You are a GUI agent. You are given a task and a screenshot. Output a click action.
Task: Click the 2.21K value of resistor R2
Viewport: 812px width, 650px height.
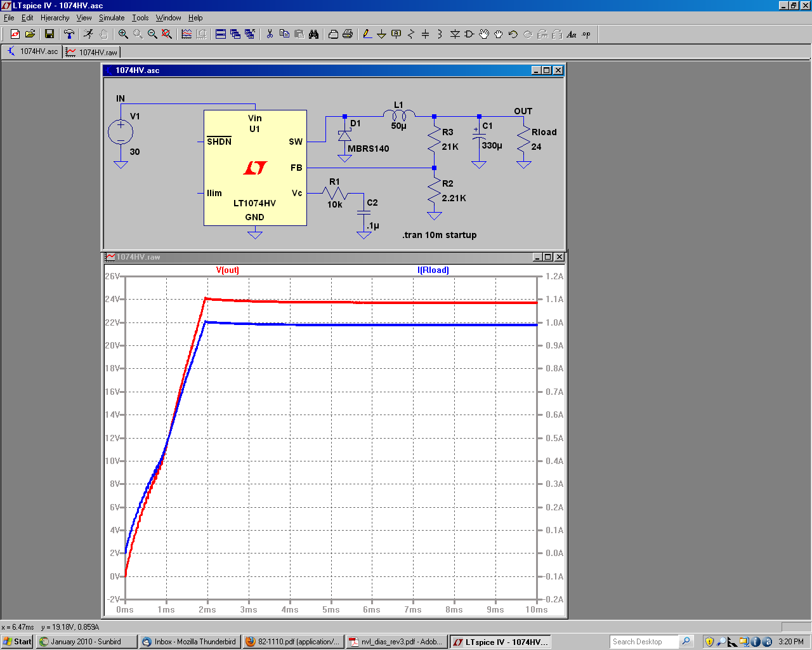454,198
